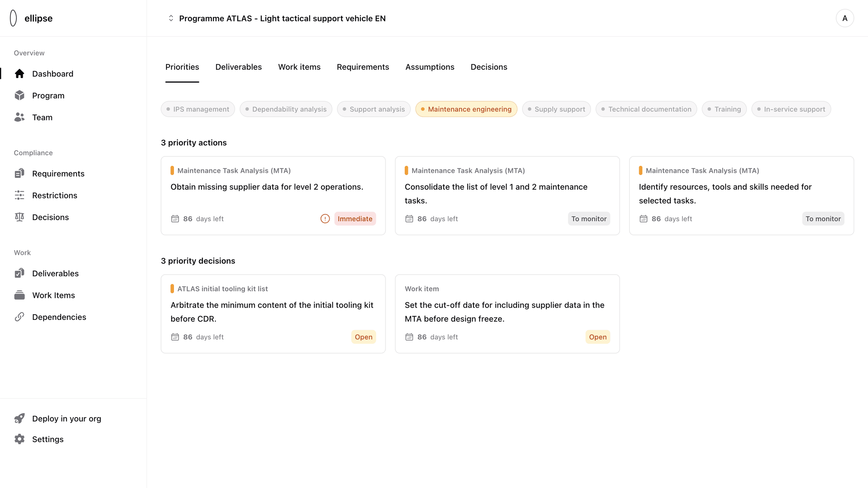Screen dimensions: 868x488
Task: Switch to the Deliverables tab
Action: [238, 67]
